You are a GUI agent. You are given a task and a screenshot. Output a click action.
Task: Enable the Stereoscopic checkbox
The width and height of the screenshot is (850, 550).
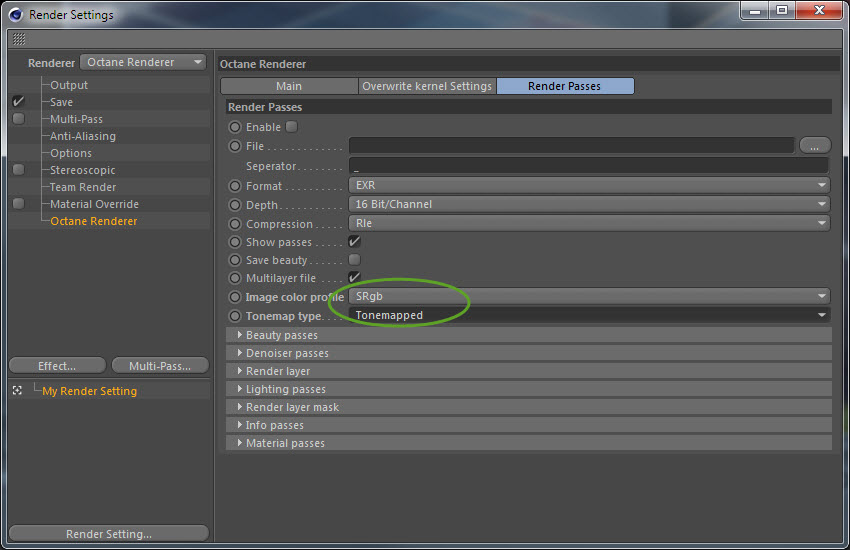[18, 170]
